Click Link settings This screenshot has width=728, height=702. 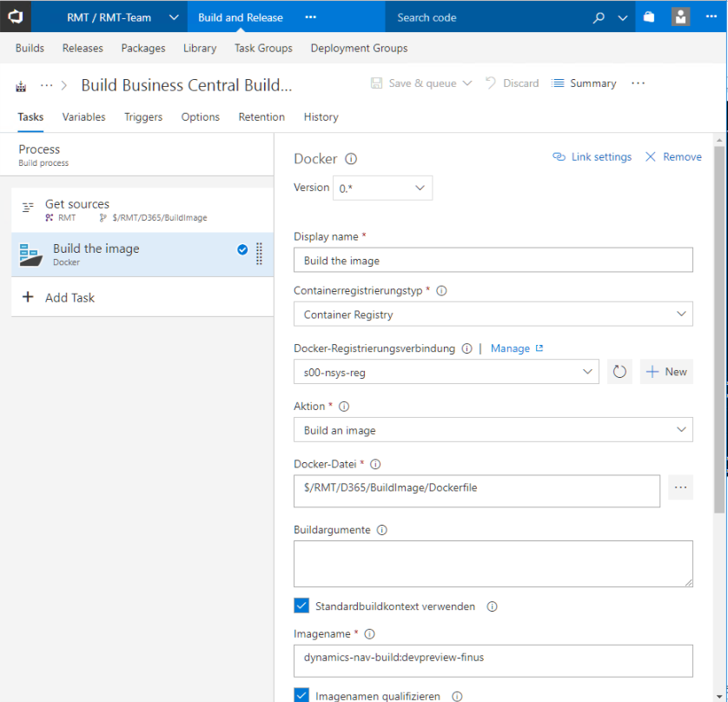tap(592, 157)
